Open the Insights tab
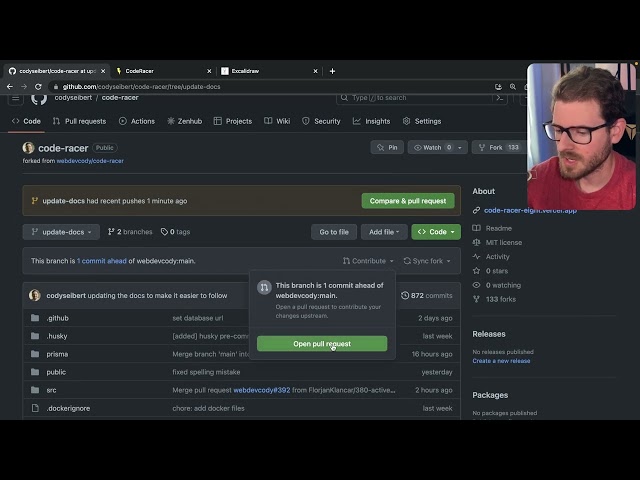This screenshot has height=480, width=640. click(371, 121)
